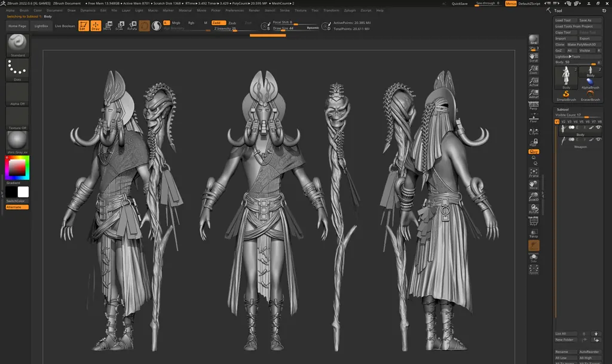
Task: Toggle the Alternate button
Action: [x=17, y=207]
